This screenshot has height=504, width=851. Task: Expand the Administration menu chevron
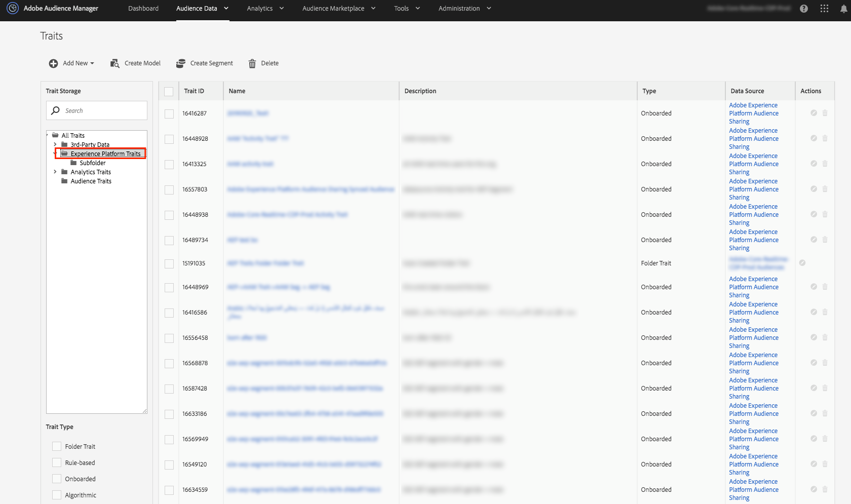click(489, 8)
